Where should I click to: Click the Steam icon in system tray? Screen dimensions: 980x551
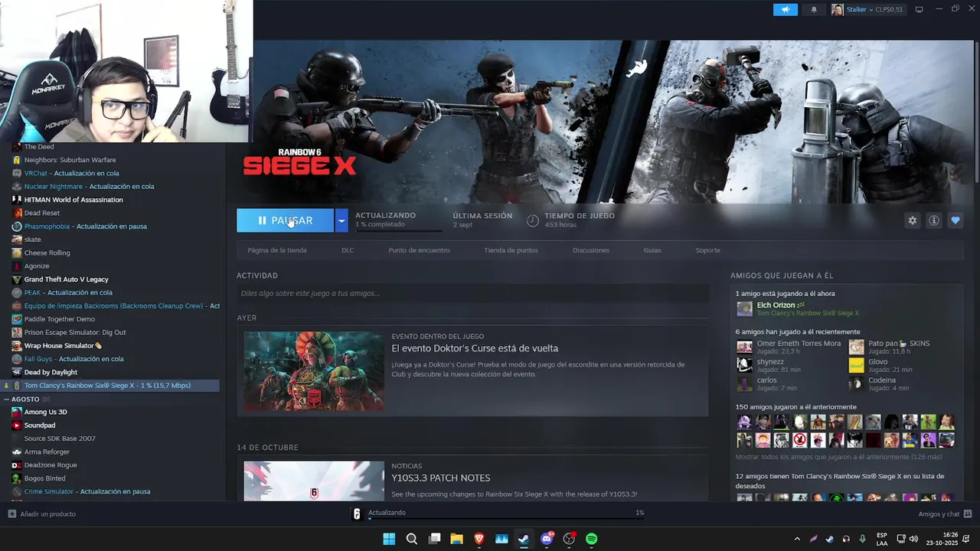coord(829,539)
